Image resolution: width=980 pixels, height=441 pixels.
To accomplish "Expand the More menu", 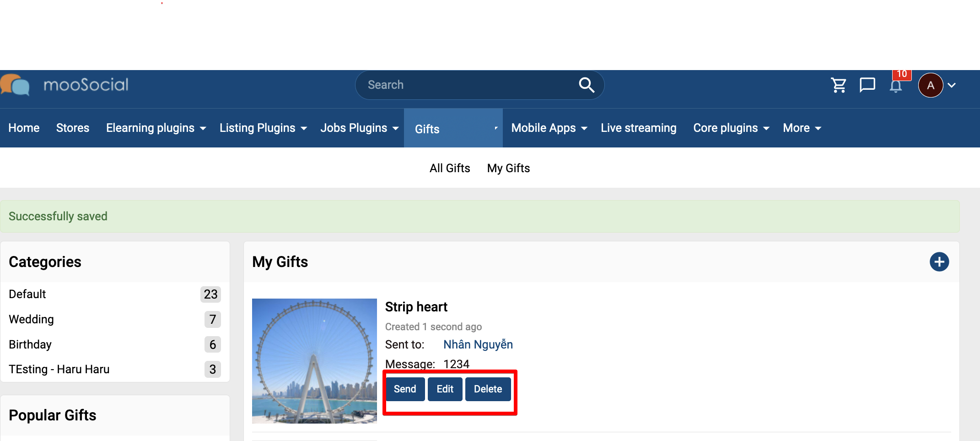I will (x=802, y=128).
